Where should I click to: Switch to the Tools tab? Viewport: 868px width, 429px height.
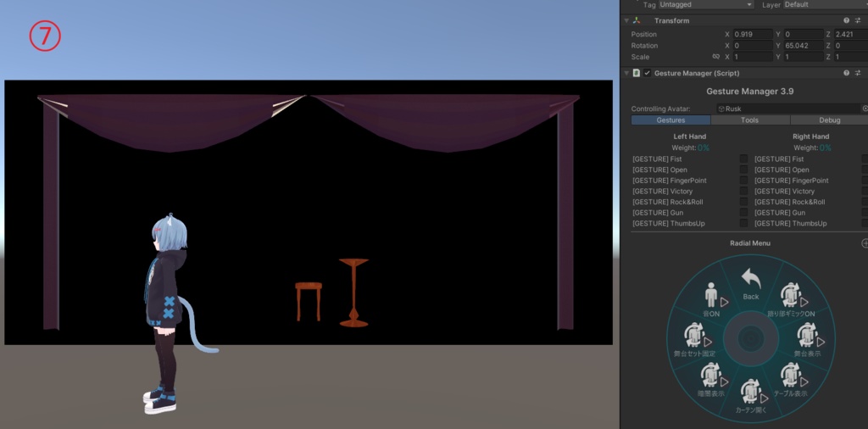point(750,120)
